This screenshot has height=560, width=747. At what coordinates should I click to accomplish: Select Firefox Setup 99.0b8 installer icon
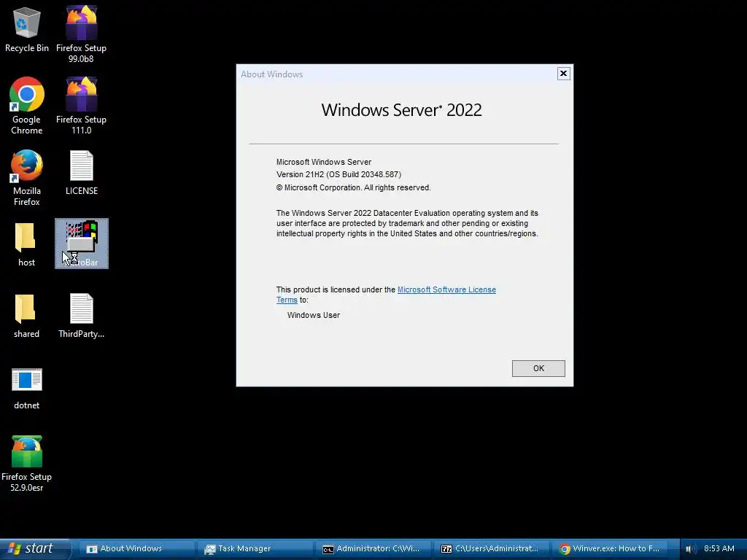pos(82,34)
